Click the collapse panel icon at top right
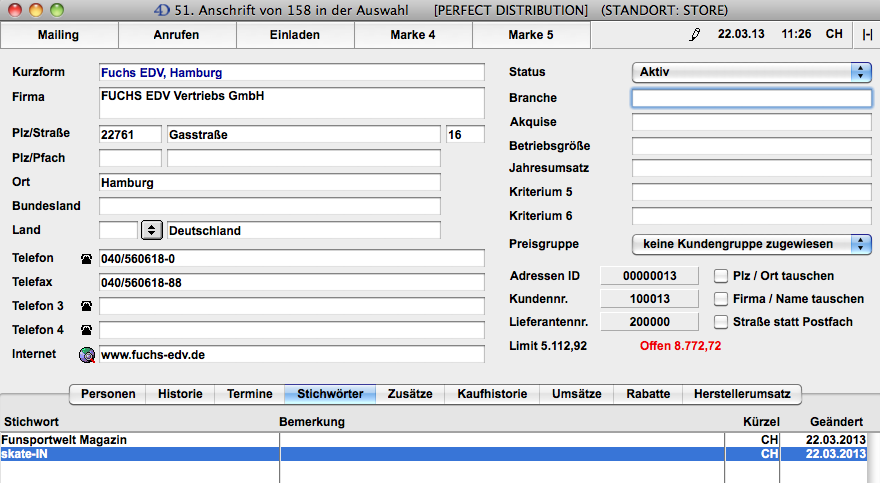Viewport: 880px width, 483px height. click(x=866, y=35)
